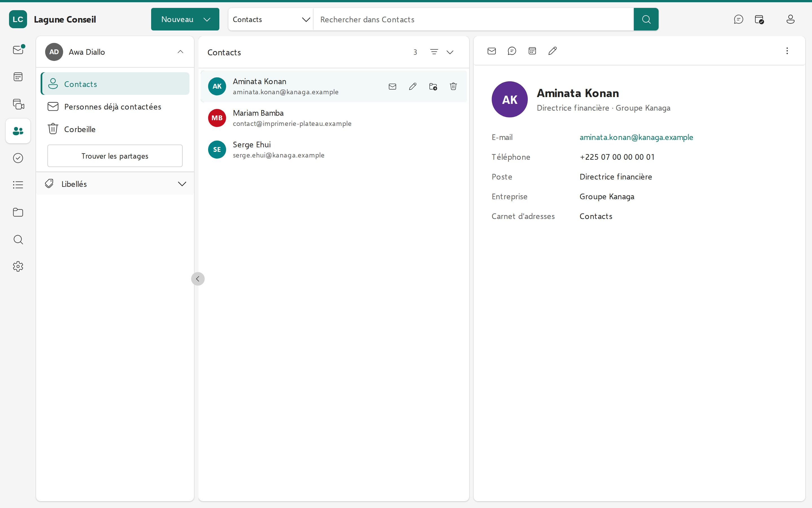
Task: Move Aminata Konan to another address book
Action: [x=433, y=87]
